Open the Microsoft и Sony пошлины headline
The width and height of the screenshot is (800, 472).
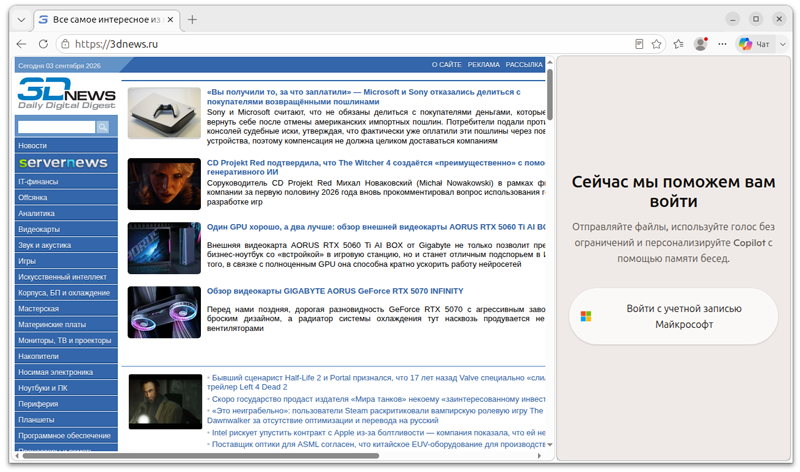click(x=363, y=96)
